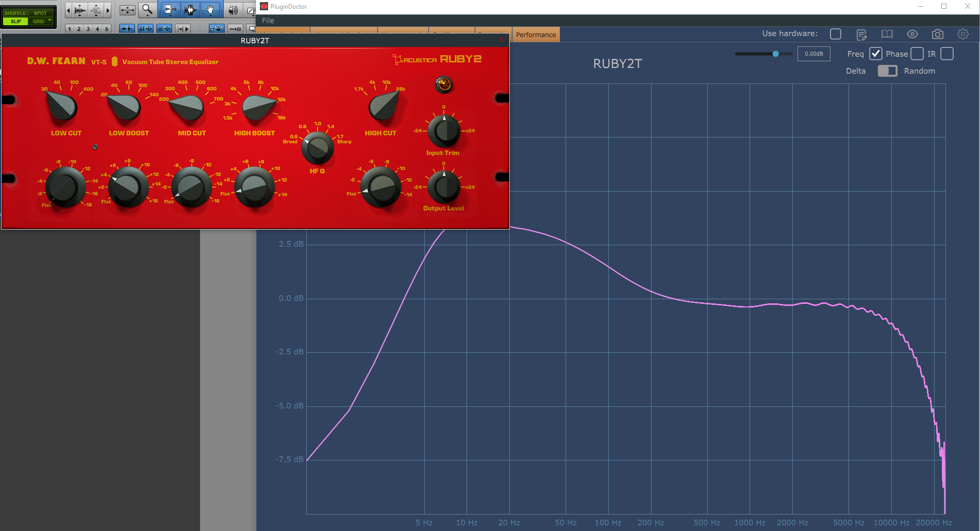Click the Mirrored MIDI Editing icon

[235, 29]
